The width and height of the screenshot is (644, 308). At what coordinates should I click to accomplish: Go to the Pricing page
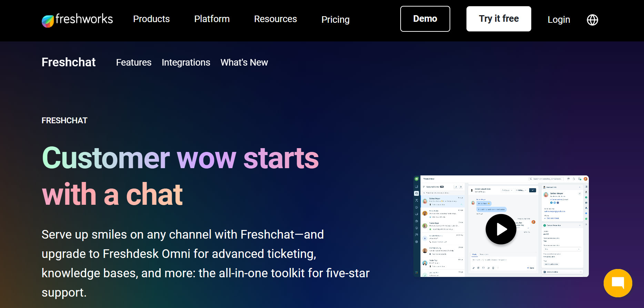[x=335, y=20]
